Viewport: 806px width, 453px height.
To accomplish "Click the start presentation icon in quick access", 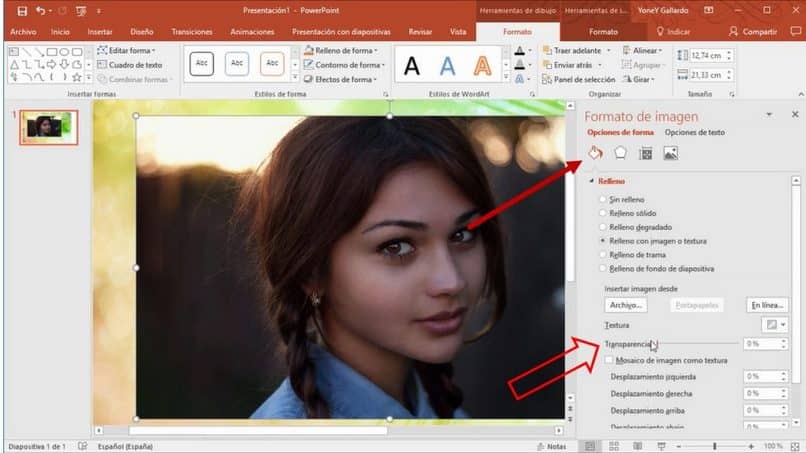I will click(x=81, y=10).
